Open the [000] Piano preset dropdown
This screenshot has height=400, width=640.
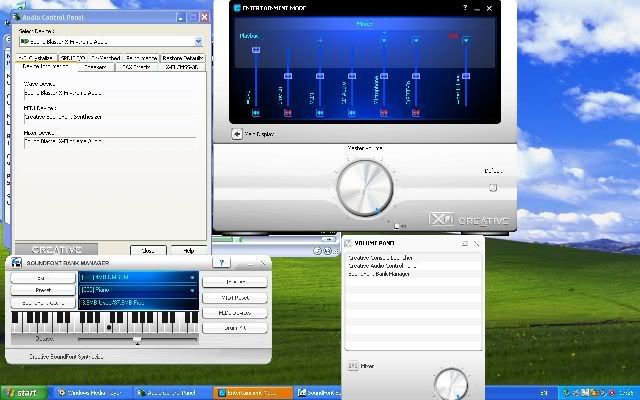192,290
